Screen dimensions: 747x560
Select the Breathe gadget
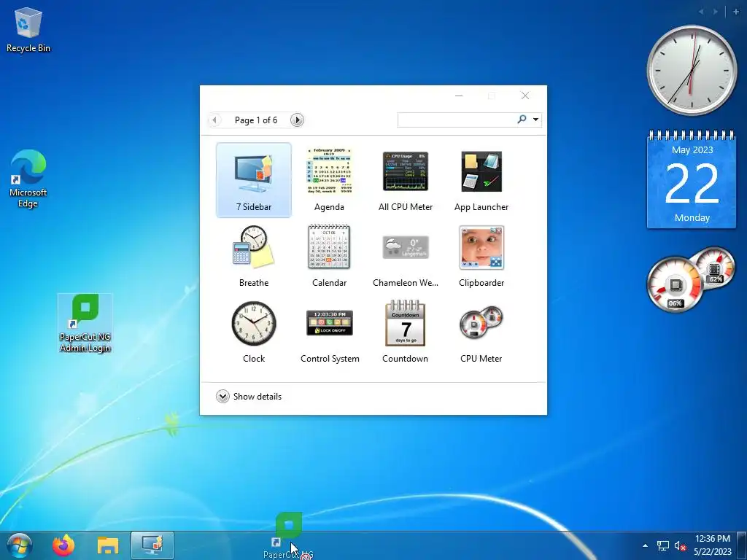click(x=253, y=256)
